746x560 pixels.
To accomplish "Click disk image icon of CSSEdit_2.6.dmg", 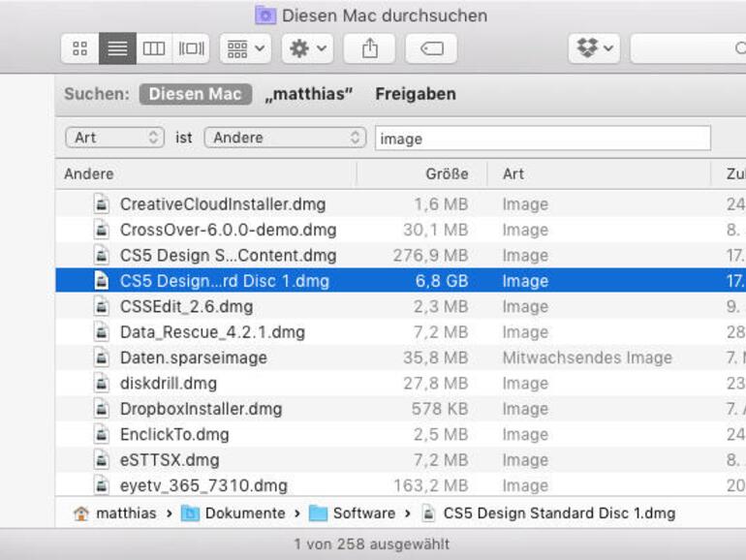I will click(102, 306).
